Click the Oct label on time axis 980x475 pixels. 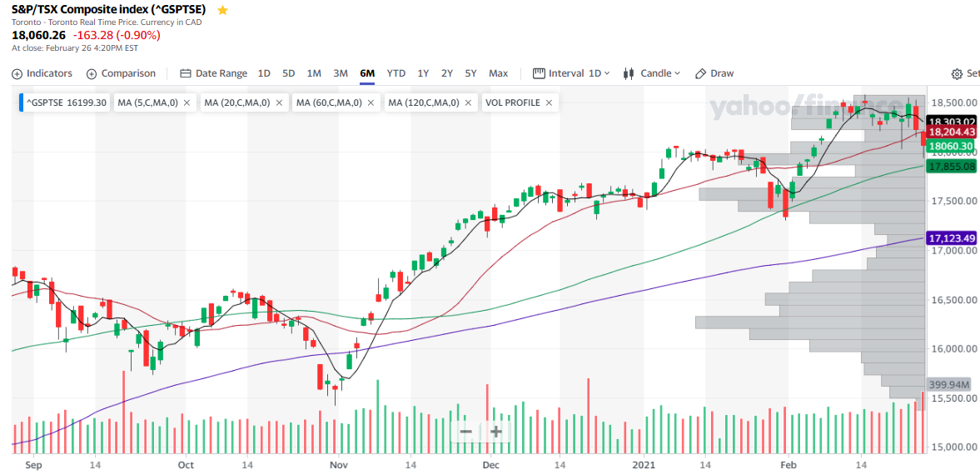point(186,466)
